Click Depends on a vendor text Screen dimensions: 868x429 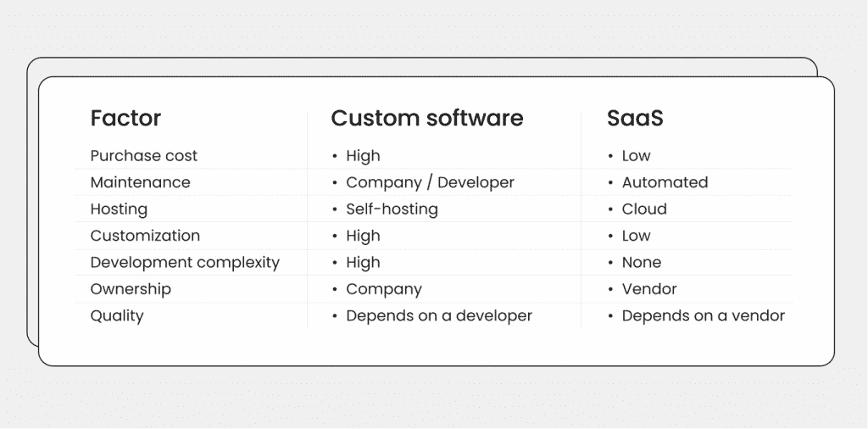coord(703,316)
